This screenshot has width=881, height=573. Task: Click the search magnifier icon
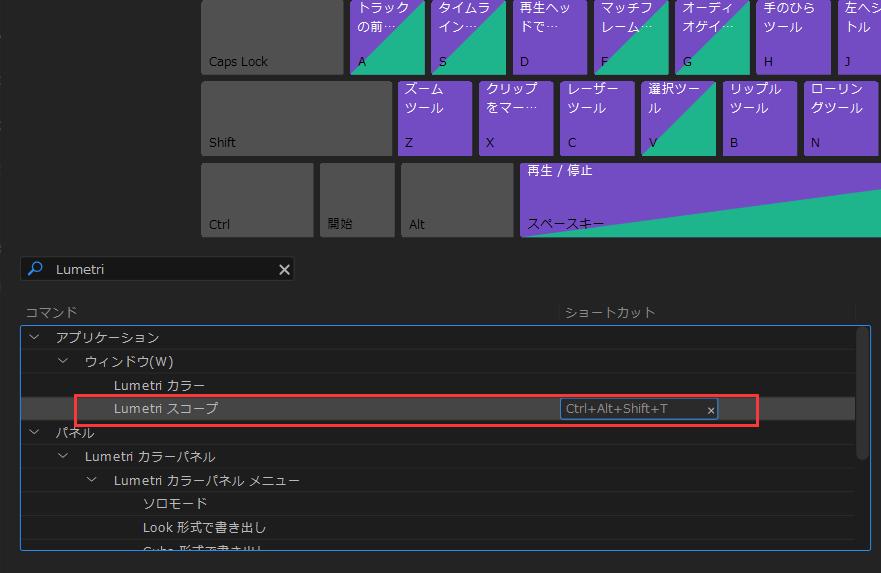coord(35,269)
